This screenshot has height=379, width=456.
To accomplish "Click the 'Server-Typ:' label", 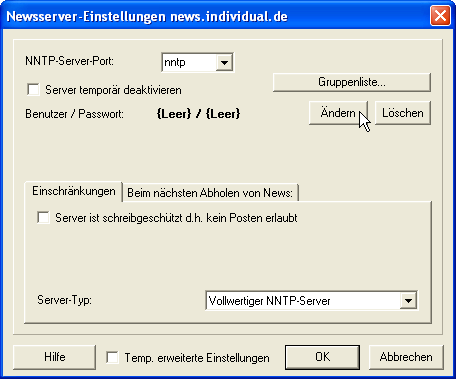I will point(64,300).
